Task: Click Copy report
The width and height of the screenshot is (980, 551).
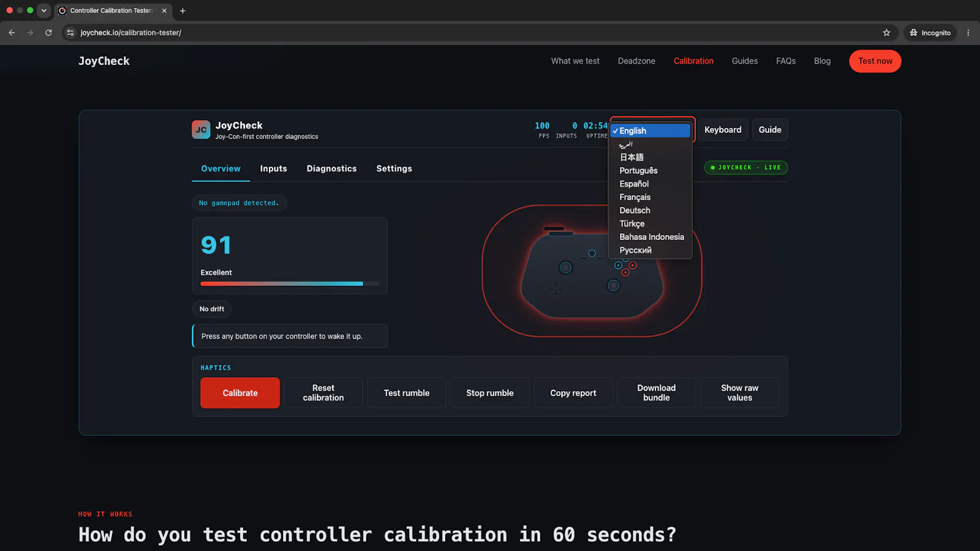Action: coord(573,393)
